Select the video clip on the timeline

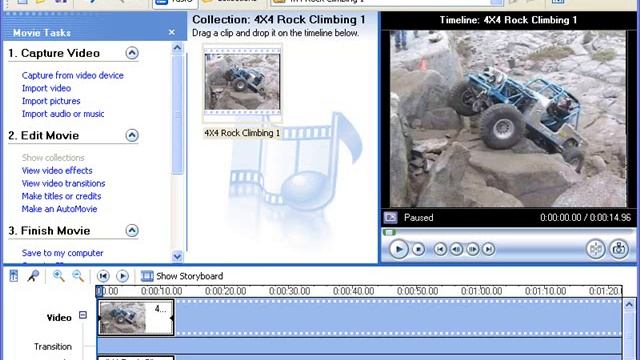coord(136,318)
